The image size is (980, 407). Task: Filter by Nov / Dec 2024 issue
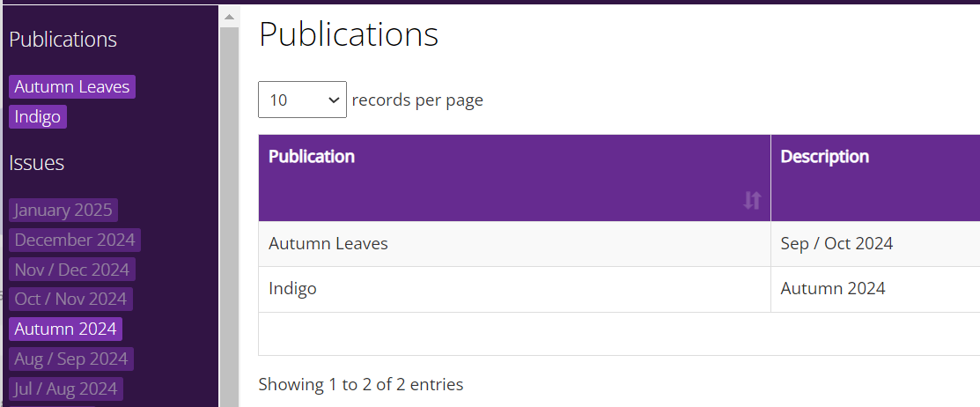(x=72, y=270)
